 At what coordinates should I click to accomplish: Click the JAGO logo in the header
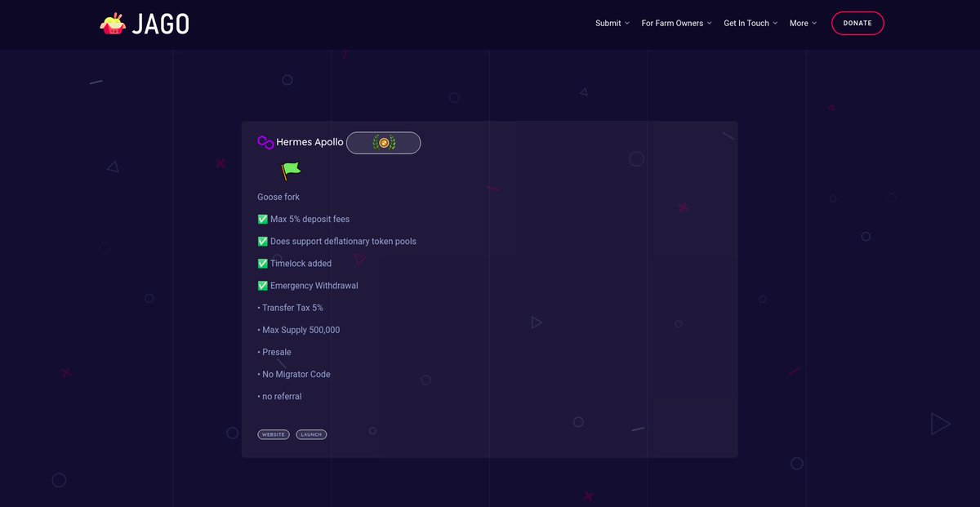tap(145, 24)
